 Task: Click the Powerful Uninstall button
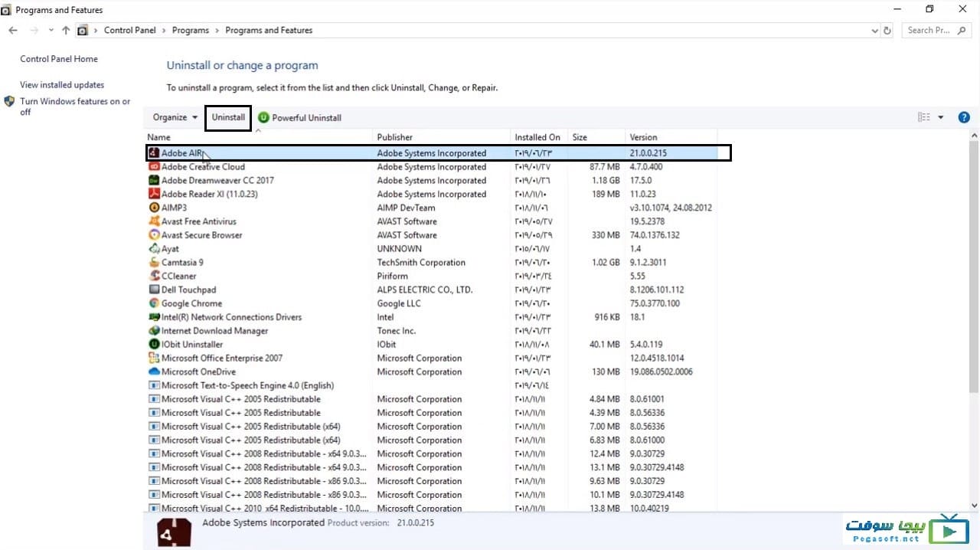click(299, 117)
